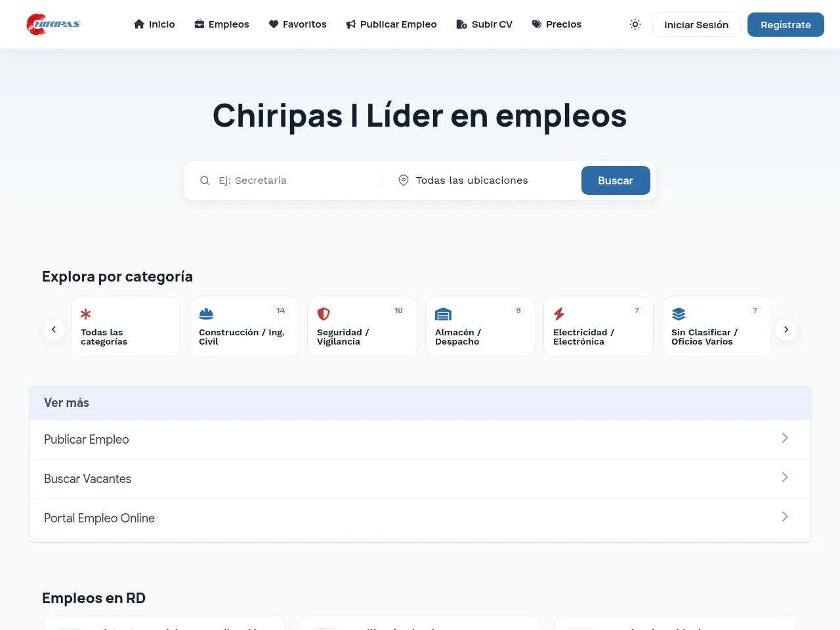840x630 pixels.
Task: Choose the Seguridad / Vigilancia shield icon
Action: click(324, 314)
